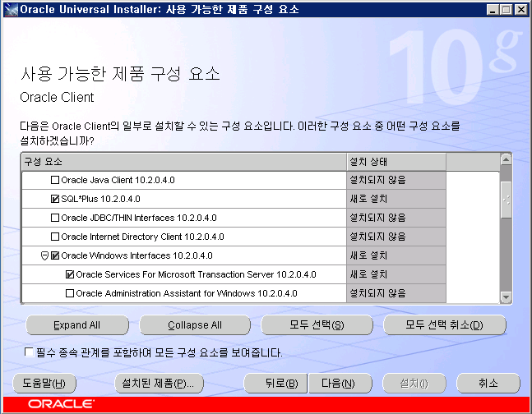Click install status cell of SQL*Plus row
This screenshot has width=532, height=414.
pos(396,199)
